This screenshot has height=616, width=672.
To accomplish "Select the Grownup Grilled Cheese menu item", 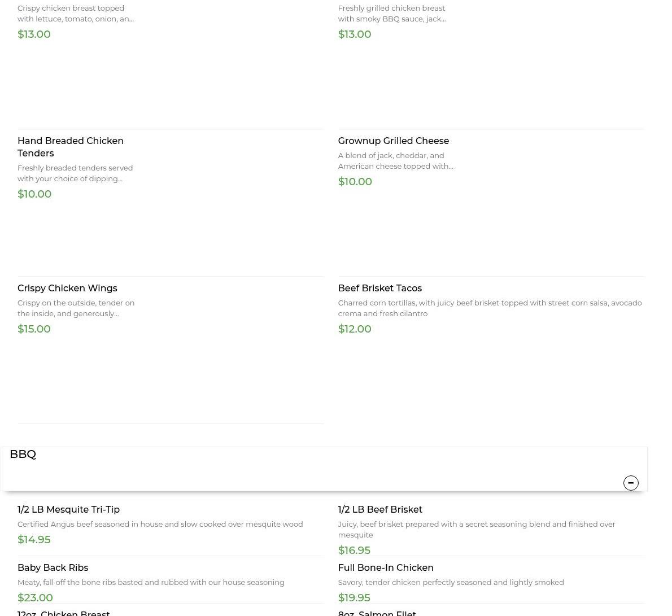I will coord(393,141).
